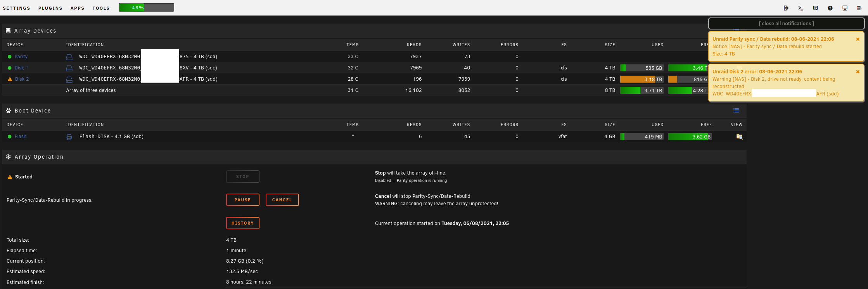The width and height of the screenshot is (868, 289).
Task: Click the Parity disk drive icon
Action: coord(69,57)
